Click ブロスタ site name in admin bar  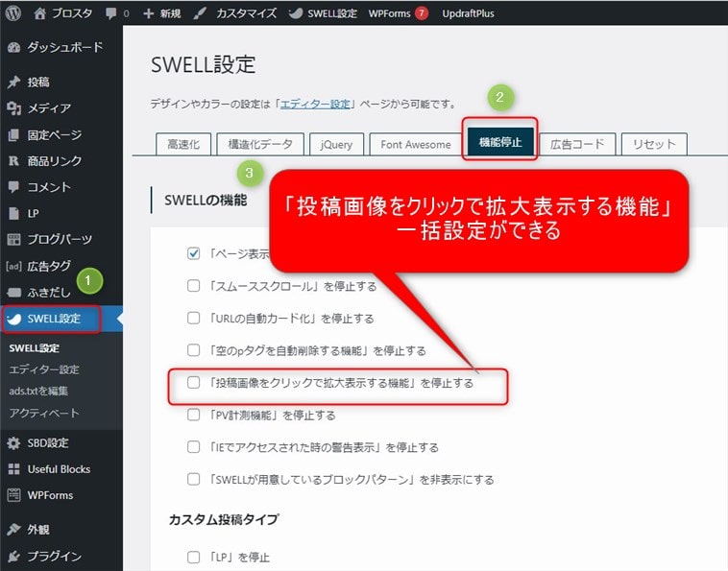[72, 13]
